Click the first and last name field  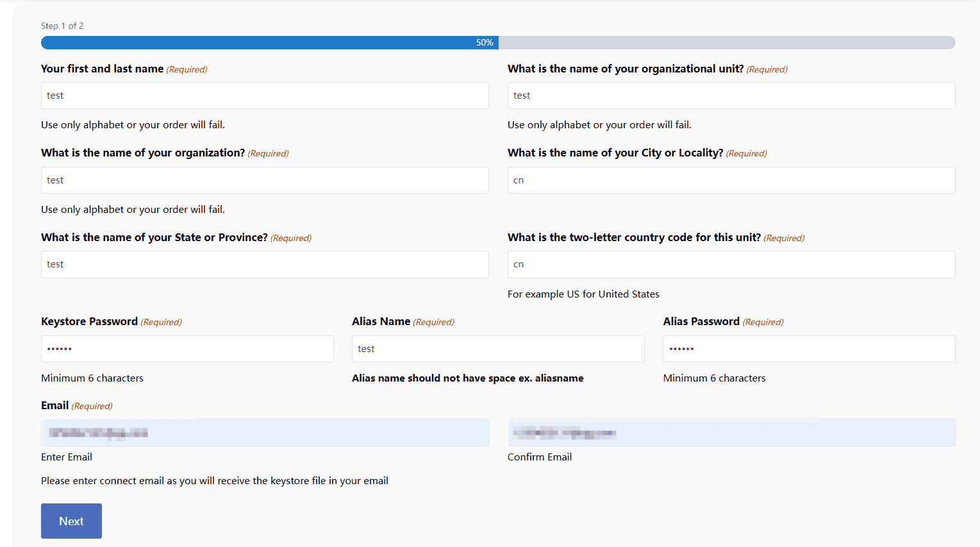[x=265, y=96]
